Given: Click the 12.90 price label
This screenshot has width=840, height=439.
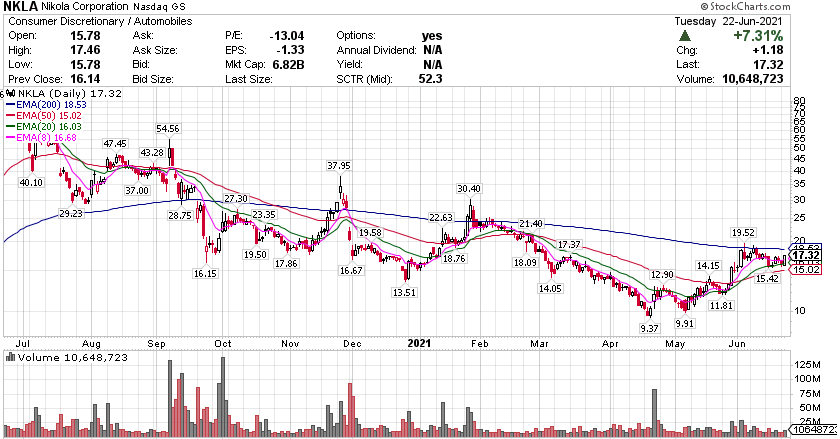Looking at the screenshot, I should click(662, 274).
